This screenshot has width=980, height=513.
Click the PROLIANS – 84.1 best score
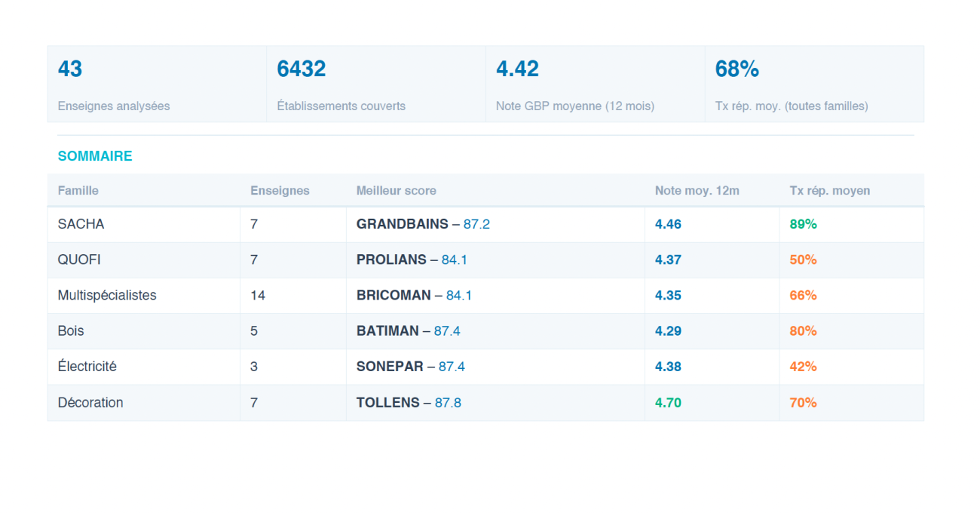(412, 260)
